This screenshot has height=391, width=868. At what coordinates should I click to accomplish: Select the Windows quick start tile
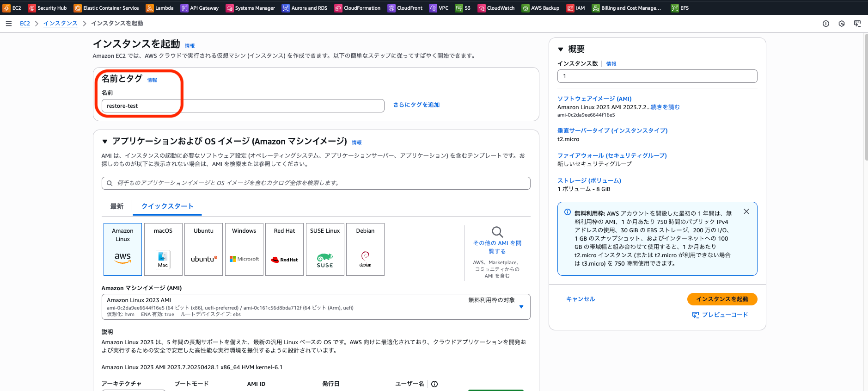click(x=244, y=249)
